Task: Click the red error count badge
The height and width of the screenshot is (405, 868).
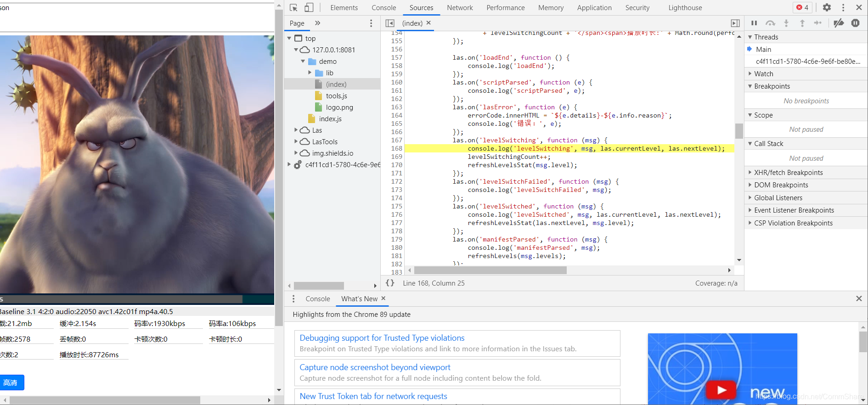Action: 802,7
